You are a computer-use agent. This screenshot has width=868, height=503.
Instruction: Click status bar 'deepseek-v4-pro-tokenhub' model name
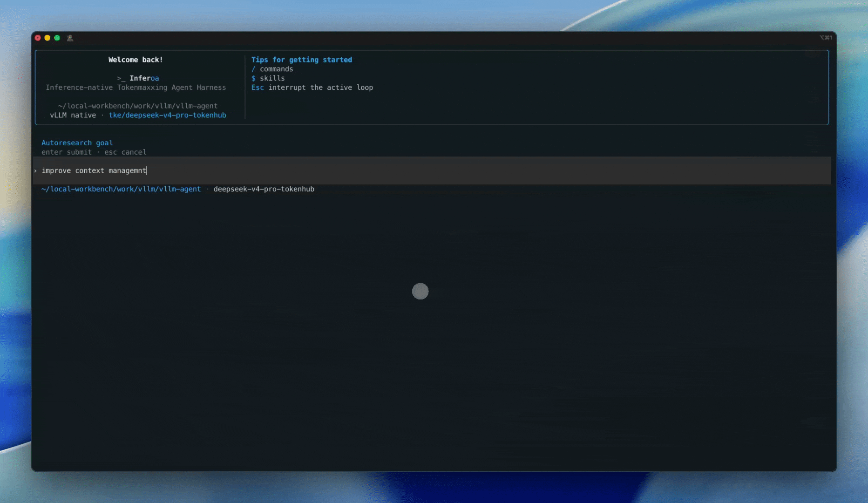pos(264,189)
